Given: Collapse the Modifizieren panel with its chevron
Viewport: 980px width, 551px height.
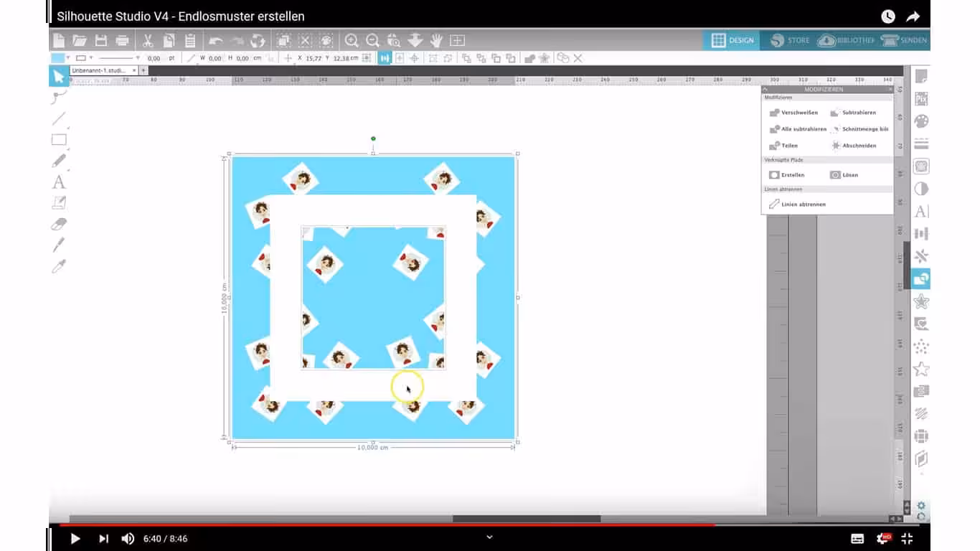Looking at the screenshot, I should point(765,90).
